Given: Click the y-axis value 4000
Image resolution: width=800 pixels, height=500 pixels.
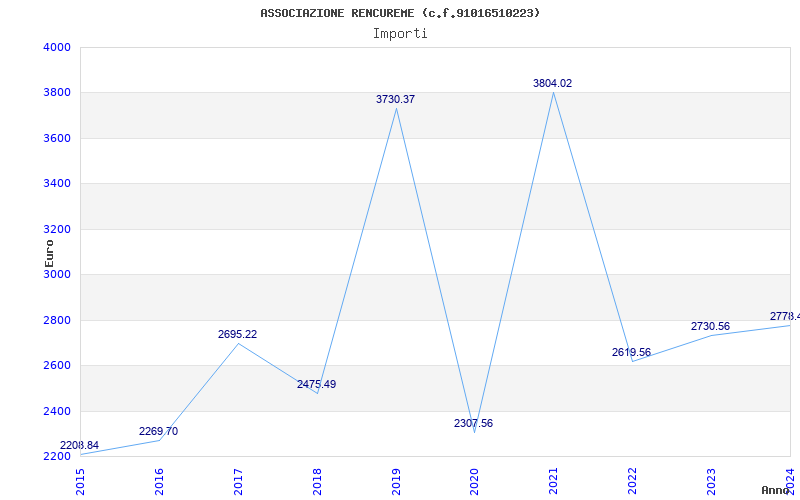Looking at the screenshot, I should coord(57,47).
